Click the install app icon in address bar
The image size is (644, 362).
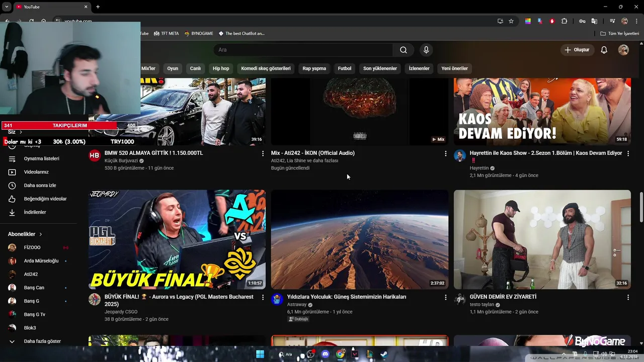click(x=500, y=21)
